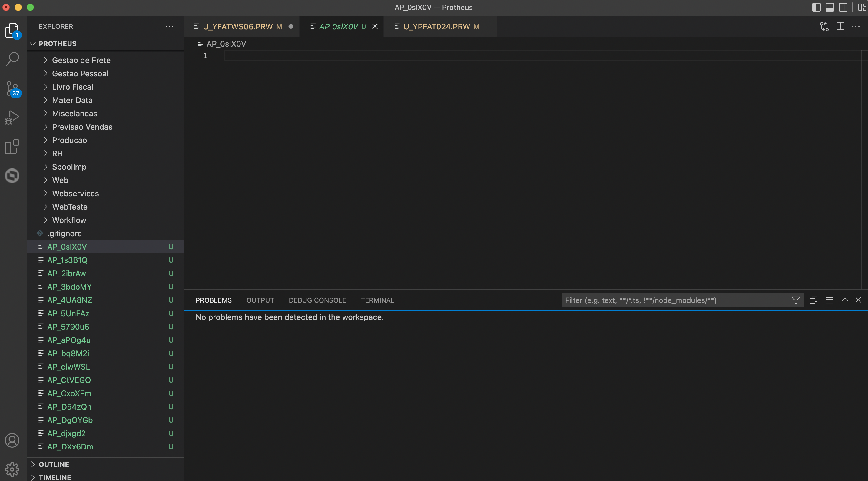Toggle the Panel visibility in the title bar
The height and width of the screenshot is (481, 868).
[830, 7]
